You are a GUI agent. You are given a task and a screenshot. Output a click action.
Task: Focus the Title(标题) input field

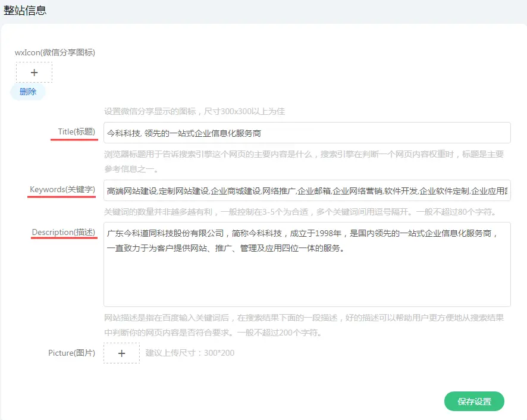tap(307, 133)
